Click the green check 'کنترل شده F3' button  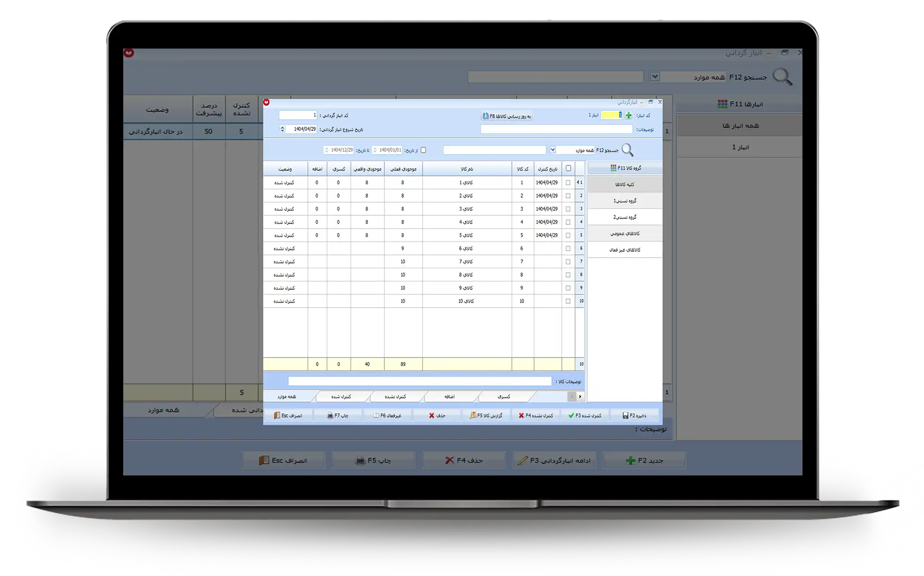point(585,416)
